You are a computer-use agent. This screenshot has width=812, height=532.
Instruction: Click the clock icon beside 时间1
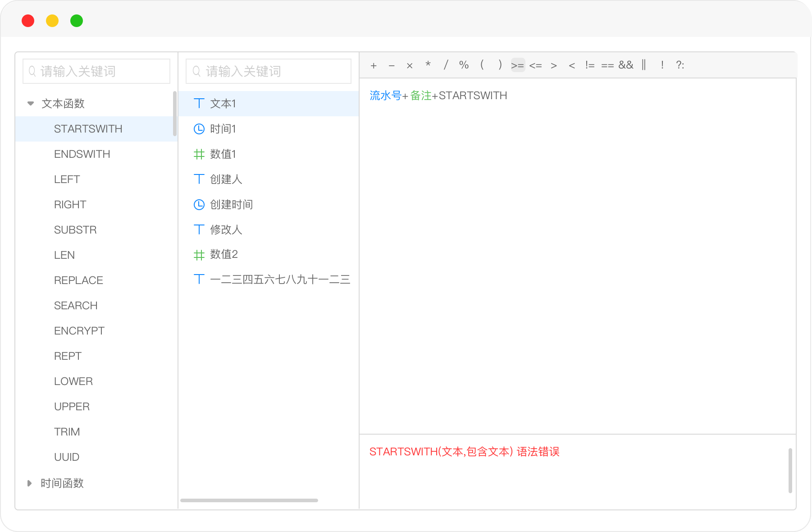point(199,129)
